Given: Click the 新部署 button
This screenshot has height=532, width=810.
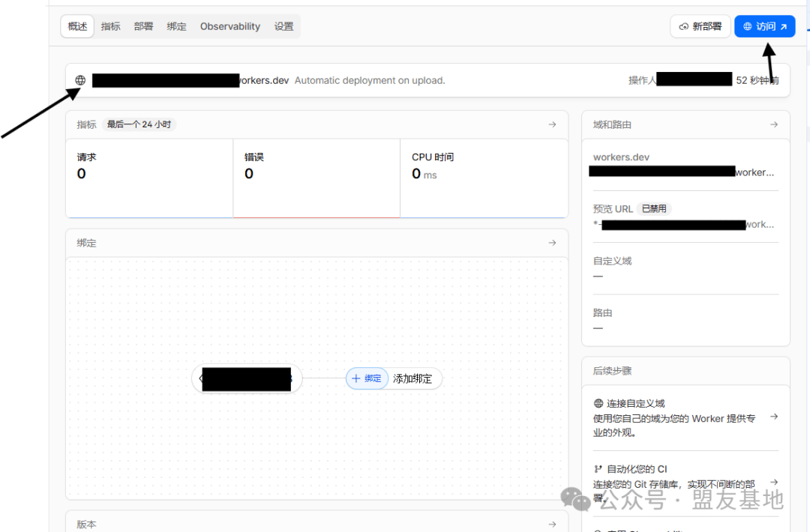Looking at the screenshot, I should [700, 26].
